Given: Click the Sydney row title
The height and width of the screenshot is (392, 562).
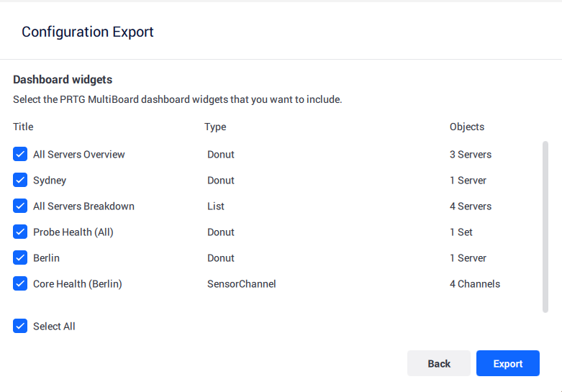Looking at the screenshot, I should (50, 181).
